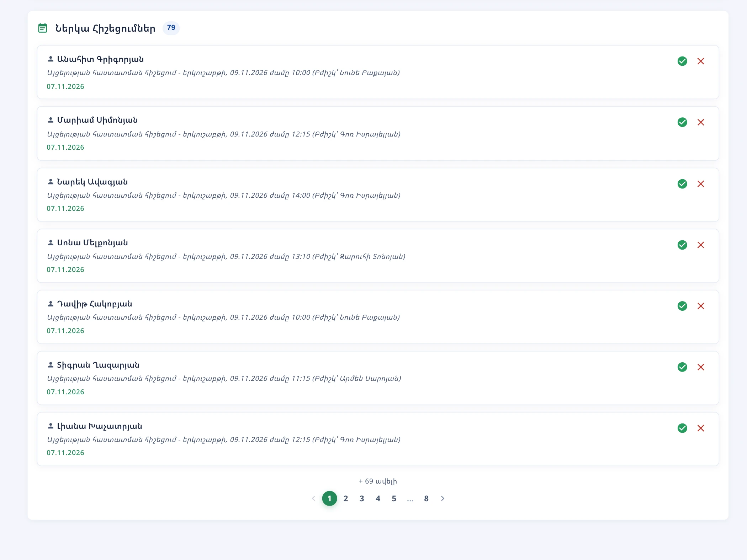Click the name Դավիթ Հակոբյան
The image size is (747, 560).
[x=95, y=304]
